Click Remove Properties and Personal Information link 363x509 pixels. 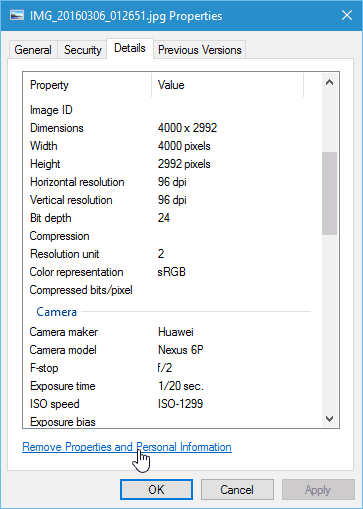coord(127,447)
